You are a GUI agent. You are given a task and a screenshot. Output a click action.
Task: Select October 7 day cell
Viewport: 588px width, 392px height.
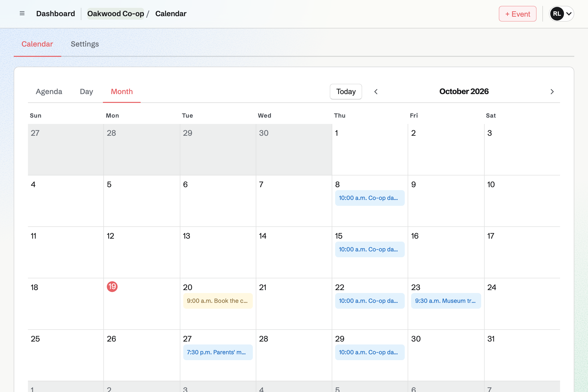pyautogui.click(x=294, y=201)
